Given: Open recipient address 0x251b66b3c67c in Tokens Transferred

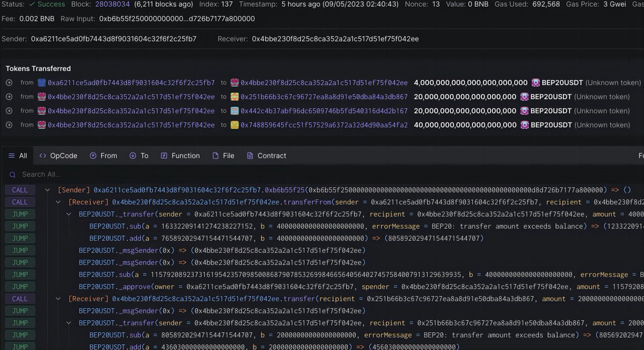Looking at the screenshot, I should (x=324, y=97).
